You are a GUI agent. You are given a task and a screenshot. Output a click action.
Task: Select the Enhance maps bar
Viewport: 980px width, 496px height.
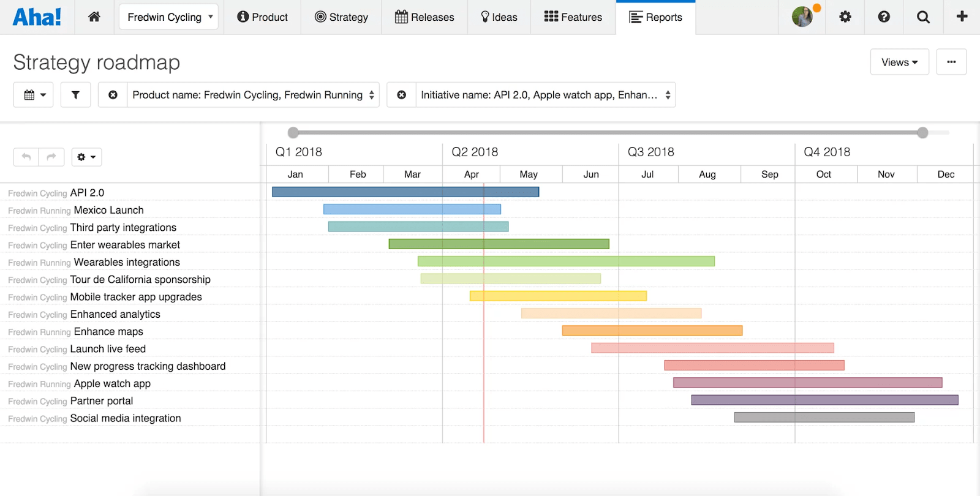pos(652,331)
